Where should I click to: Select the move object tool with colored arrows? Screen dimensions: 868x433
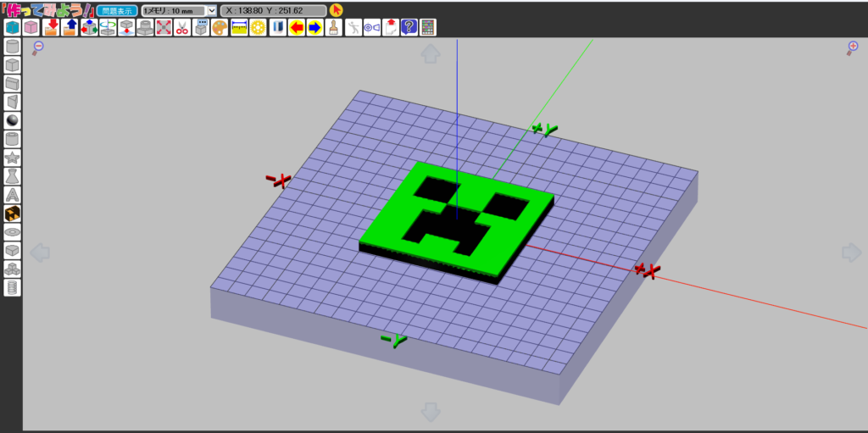point(88,28)
